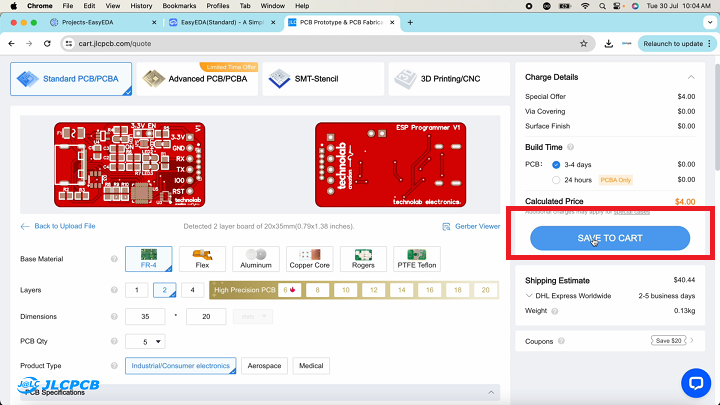720x405 pixels.
Task: Open the live chat bubble
Action: pos(696,383)
